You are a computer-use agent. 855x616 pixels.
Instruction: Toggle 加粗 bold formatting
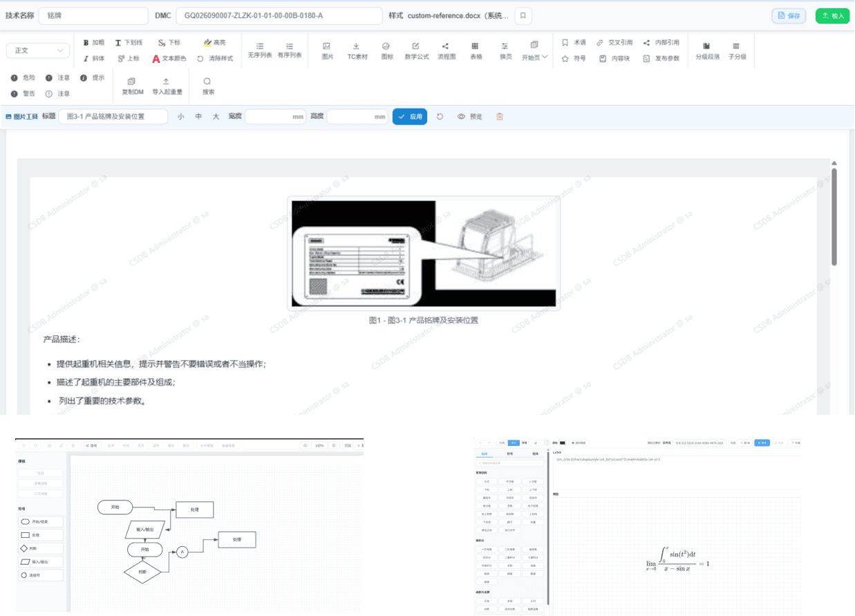(94, 42)
